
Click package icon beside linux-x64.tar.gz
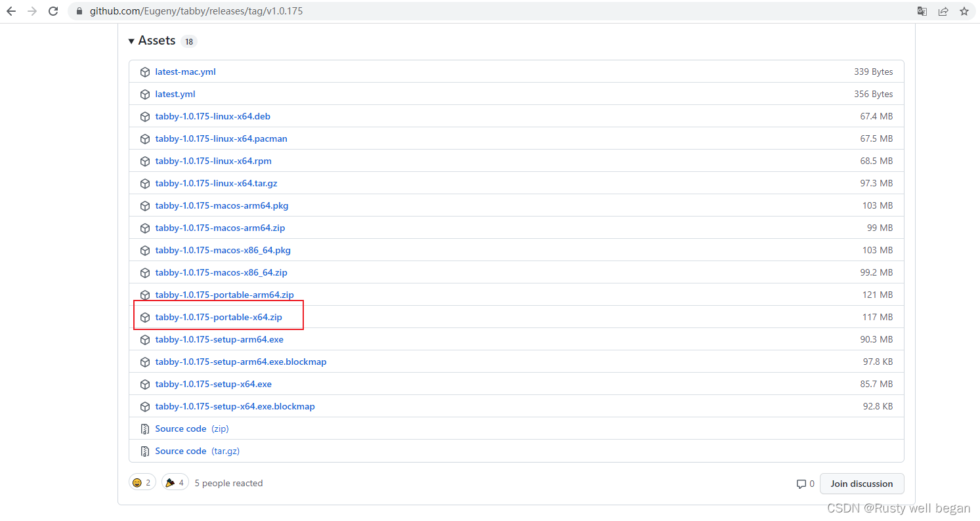(x=145, y=183)
